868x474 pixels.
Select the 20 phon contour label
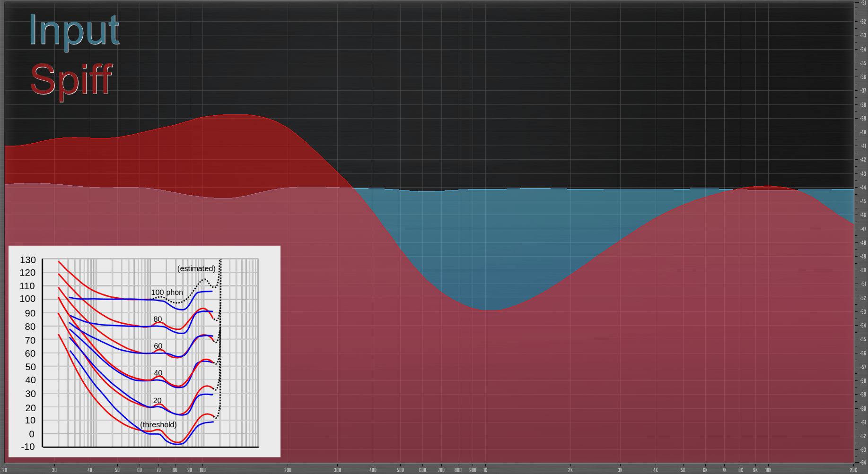click(x=158, y=400)
